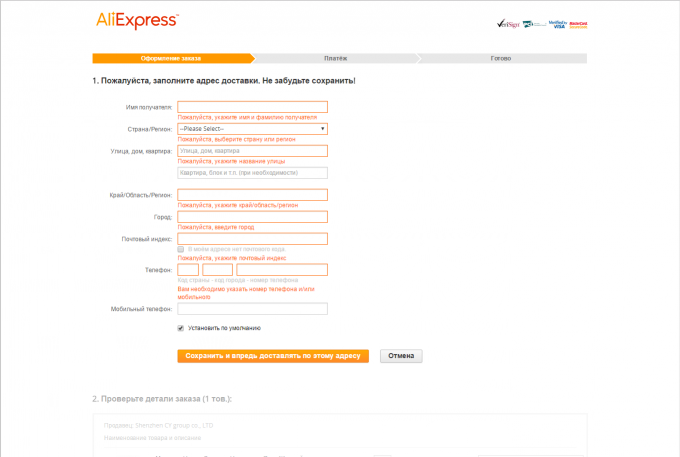Click the MasterCard SecureCode badge
Viewport: 680px width, 457px height.
(578, 24)
